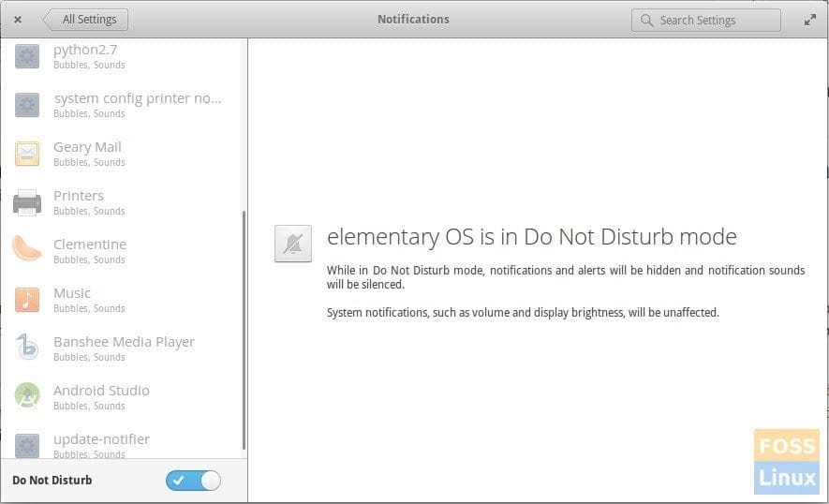Select the Android Studio app name

point(101,391)
